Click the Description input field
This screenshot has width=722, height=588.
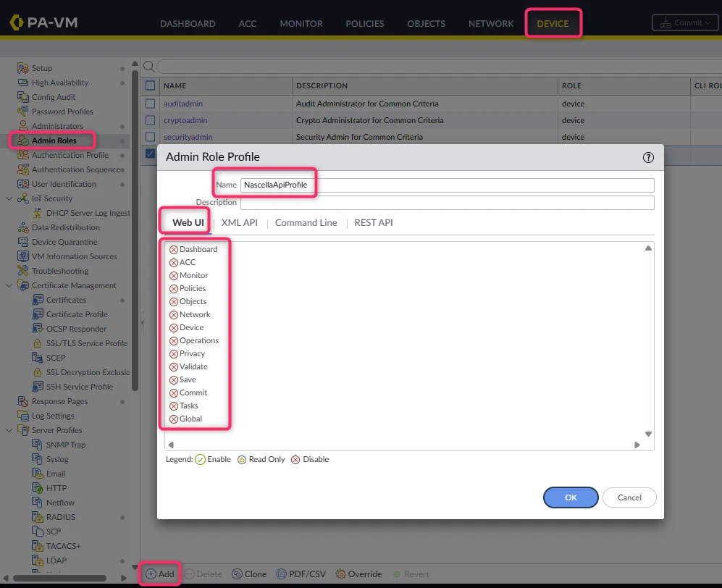[447, 203]
